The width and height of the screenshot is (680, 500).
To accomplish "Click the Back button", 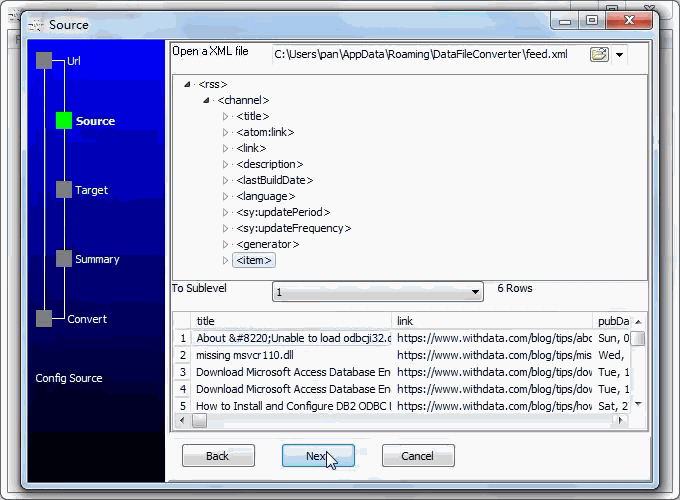I will tap(218, 456).
